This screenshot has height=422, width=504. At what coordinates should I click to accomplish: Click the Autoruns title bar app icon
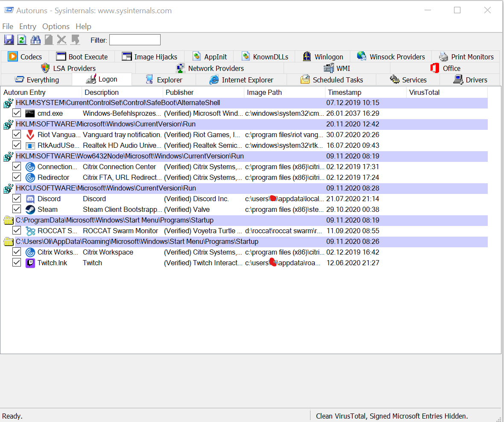click(x=9, y=10)
